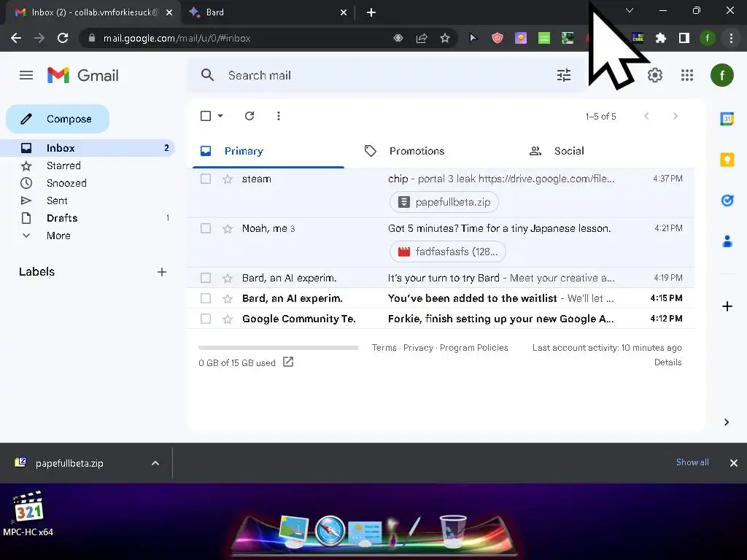
Task: Open account activity Details link
Action: (667, 362)
